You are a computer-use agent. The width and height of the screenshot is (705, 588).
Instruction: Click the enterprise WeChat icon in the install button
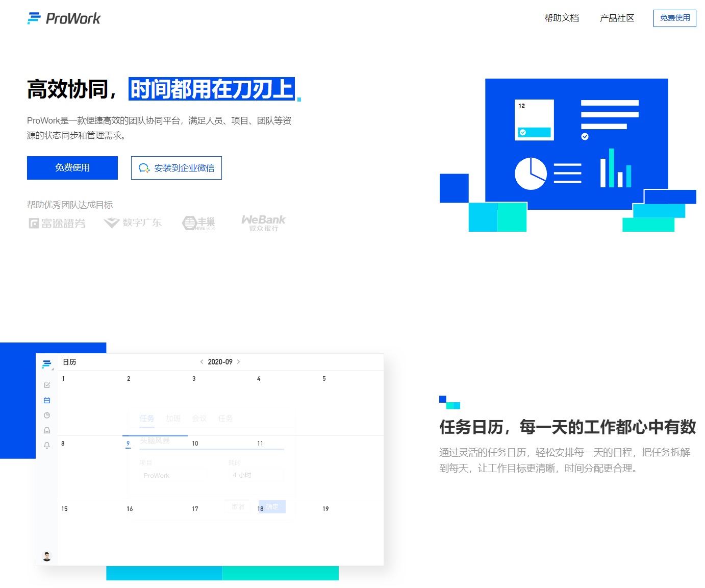pyautogui.click(x=144, y=168)
